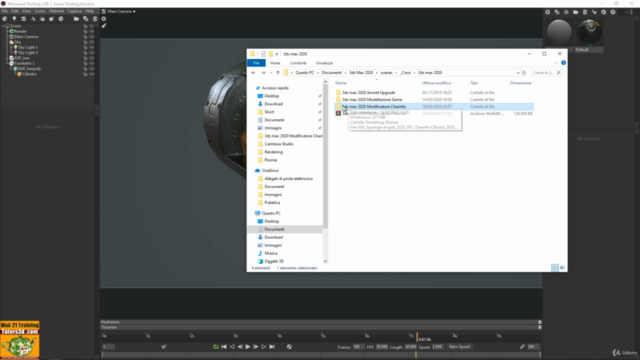Add a new light with the bulb icon
Image resolution: width=640 pixels, height=360 pixels.
click(x=14, y=19)
